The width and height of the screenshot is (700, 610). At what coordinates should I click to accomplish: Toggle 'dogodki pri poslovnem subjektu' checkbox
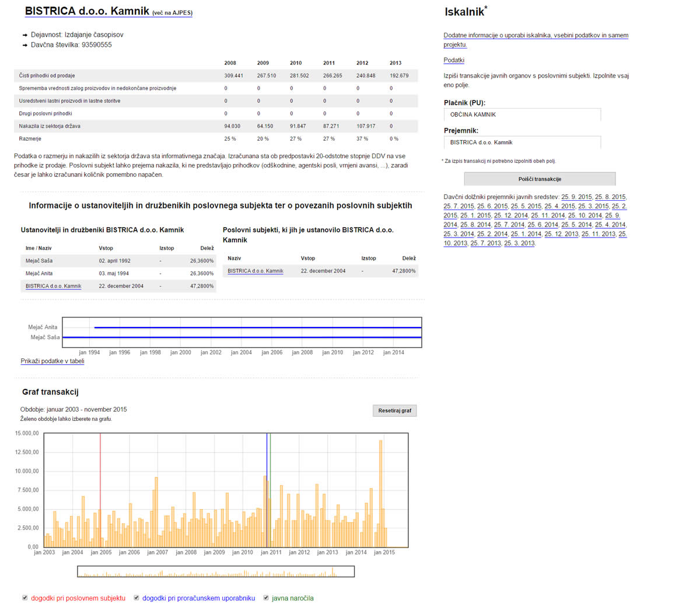tap(25, 598)
